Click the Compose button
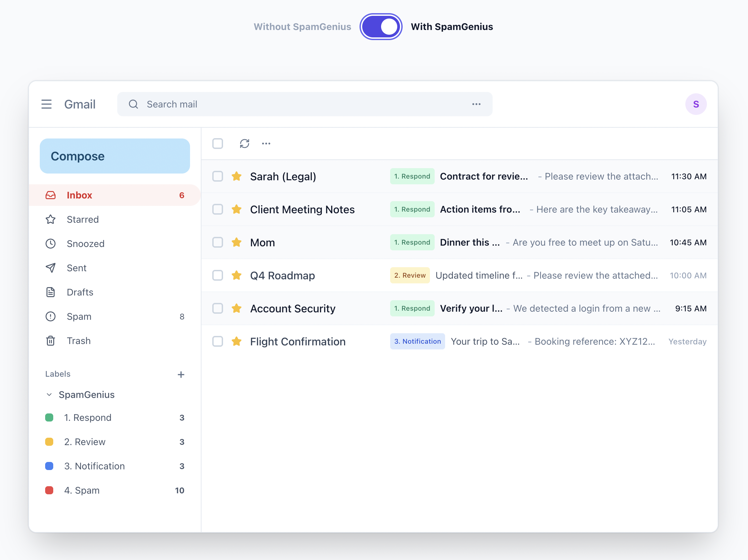Screen dimensions: 748x560 (115, 156)
